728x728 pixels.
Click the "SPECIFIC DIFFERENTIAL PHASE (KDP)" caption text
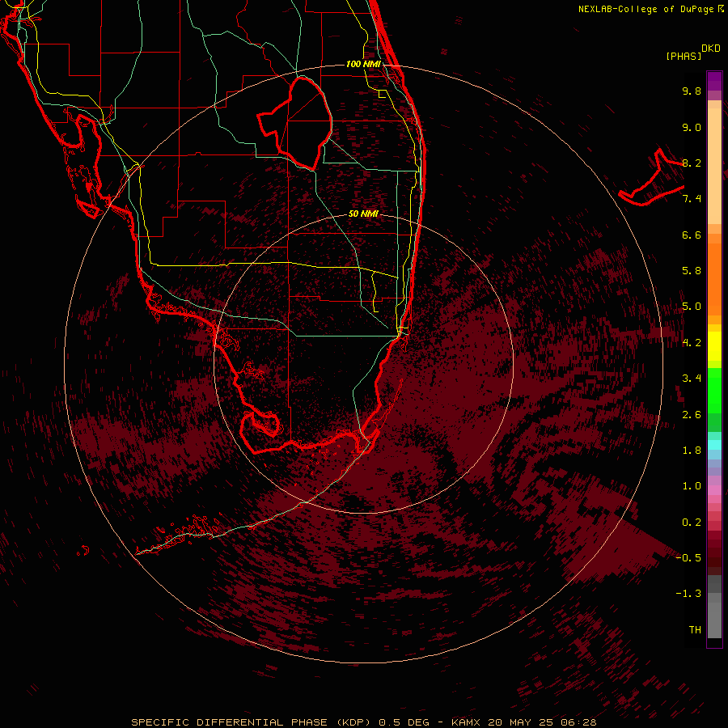point(251,722)
